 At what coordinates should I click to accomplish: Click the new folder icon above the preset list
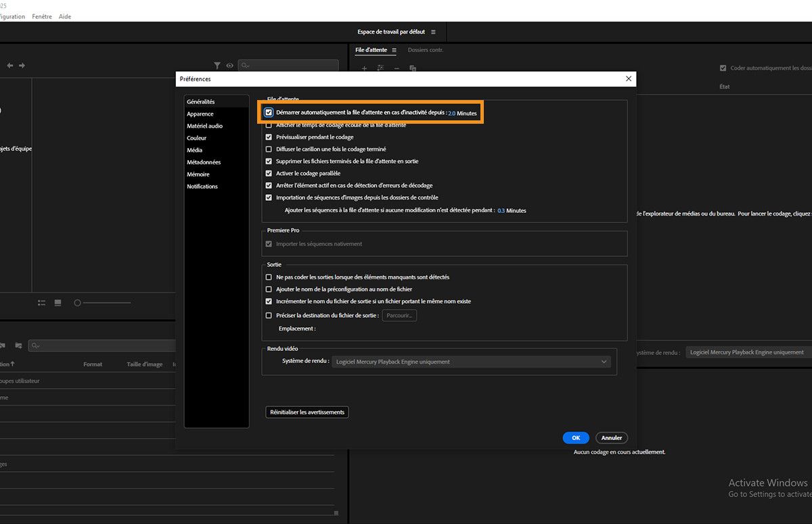pyautogui.click(x=18, y=346)
